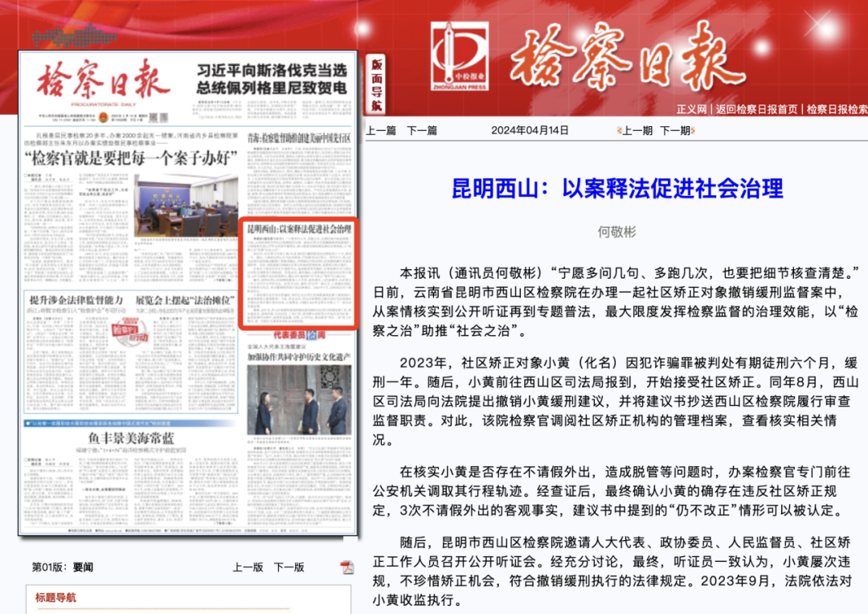Go to 上一篇 previous article
Viewport: 868px width, 614px height.
pos(381,131)
